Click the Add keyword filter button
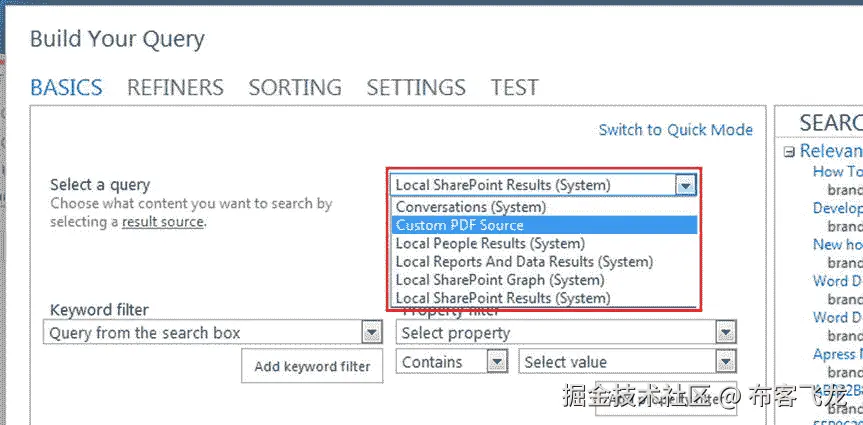Image resolution: width=863 pixels, height=425 pixels. [x=312, y=366]
